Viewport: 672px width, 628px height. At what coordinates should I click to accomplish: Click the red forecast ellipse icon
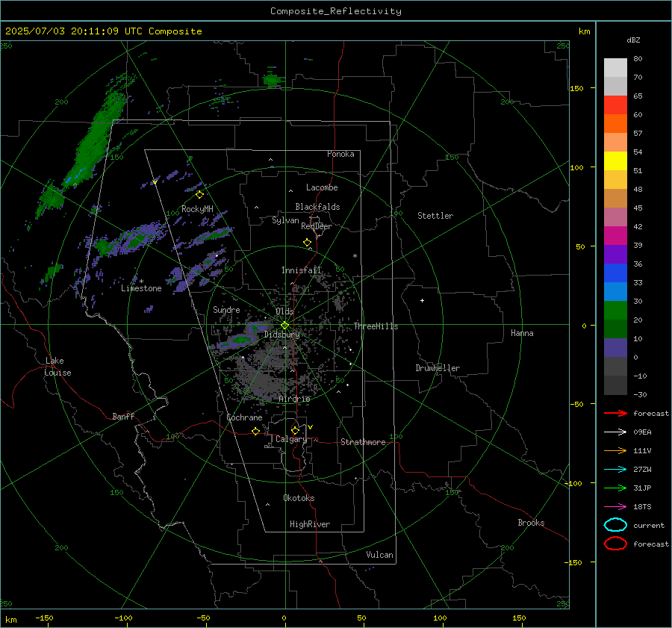pos(615,544)
